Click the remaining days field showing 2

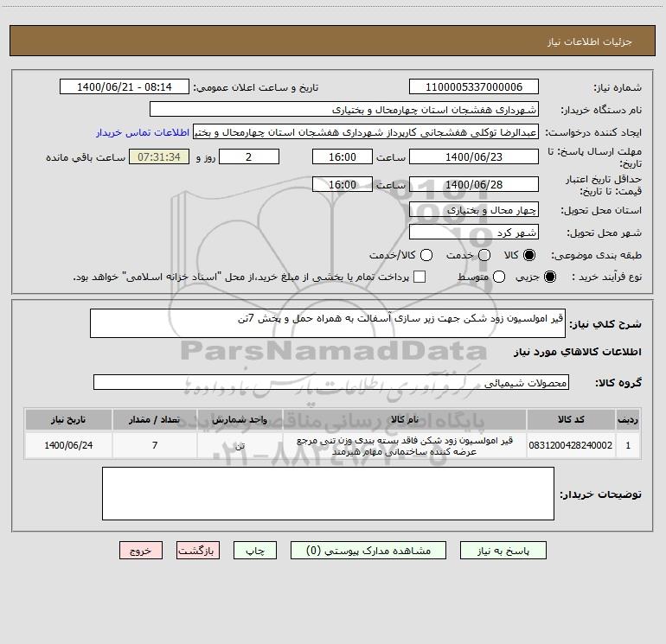[249, 156]
